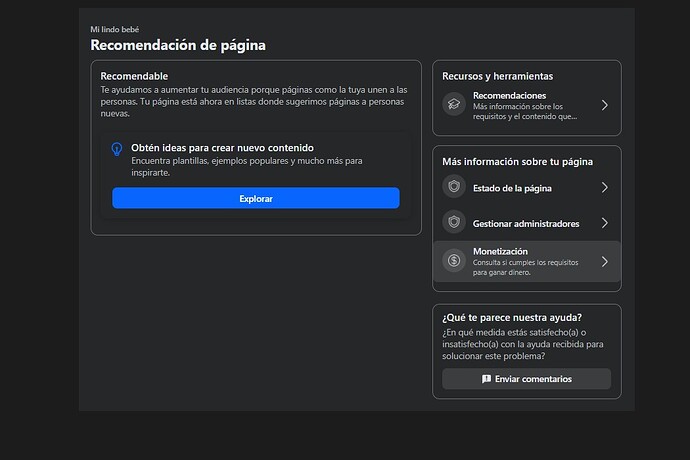Screen dimensions: 690x460
Task: Open the Gestionar administradores label
Action: tap(526, 224)
